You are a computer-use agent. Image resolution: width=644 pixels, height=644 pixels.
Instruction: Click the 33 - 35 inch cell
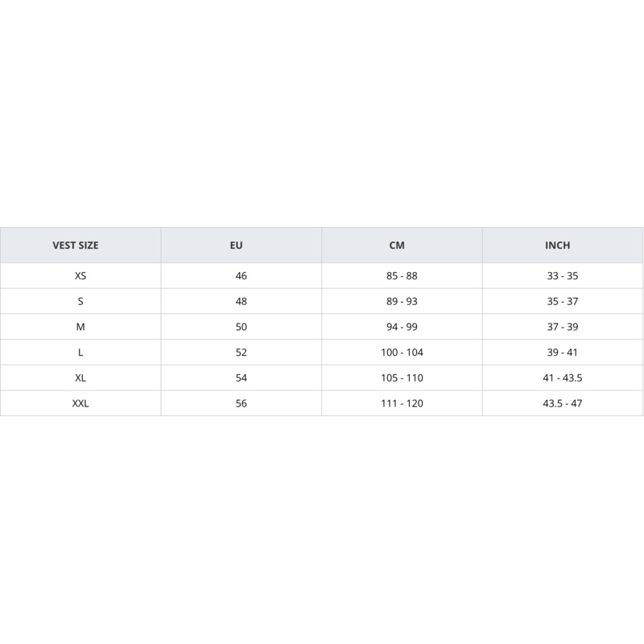563,276
